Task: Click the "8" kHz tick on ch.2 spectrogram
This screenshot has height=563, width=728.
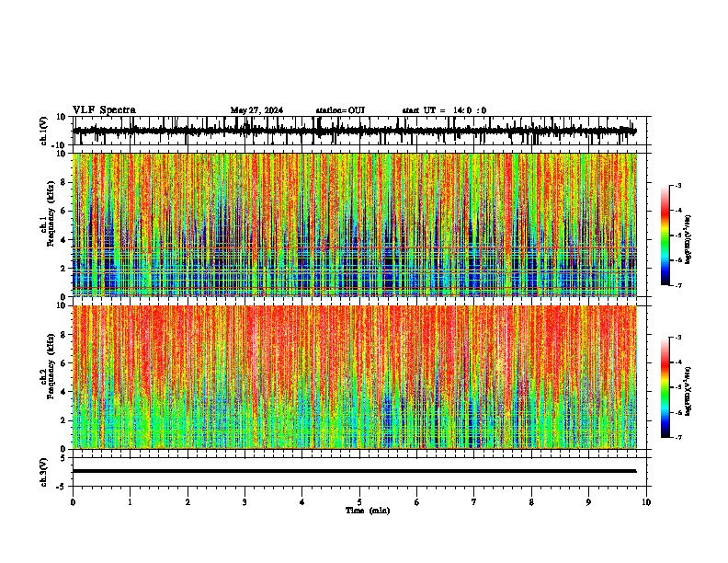Action: [63, 335]
